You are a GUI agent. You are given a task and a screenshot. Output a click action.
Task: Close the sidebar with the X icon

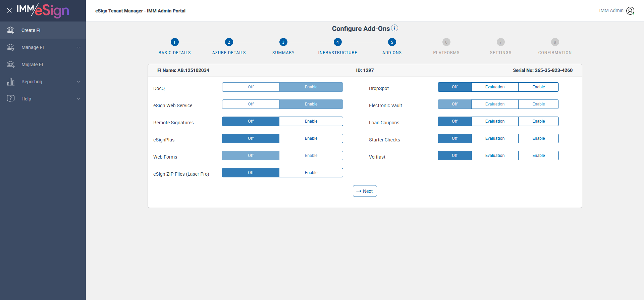click(x=9, y=10)
